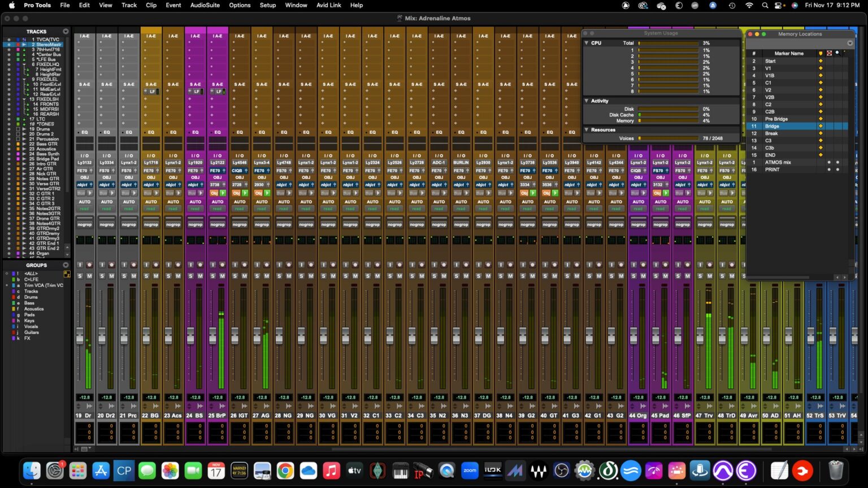This screenshot has width=868, height=488.
Task: Click the input monitor icon on track 25 BrP
Action: pos(211,265)
